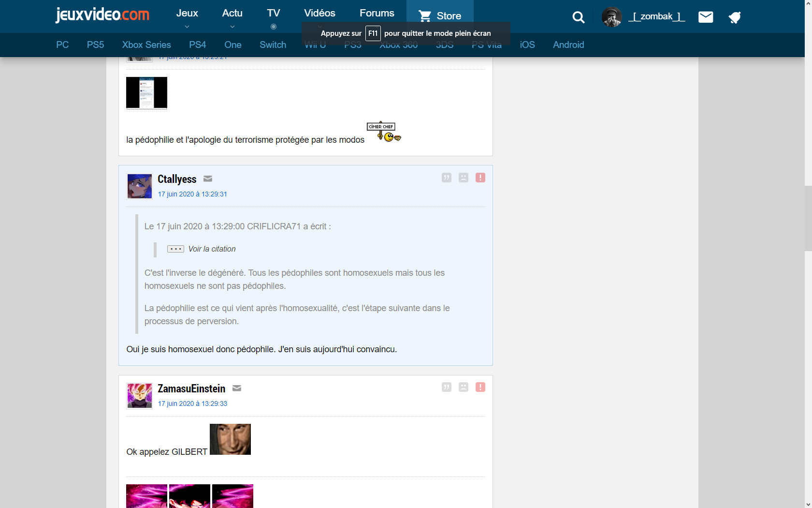Click Ctallyess's avatar image
The image size is (812, 508).
pyautogui.click(x=140, y=186)
